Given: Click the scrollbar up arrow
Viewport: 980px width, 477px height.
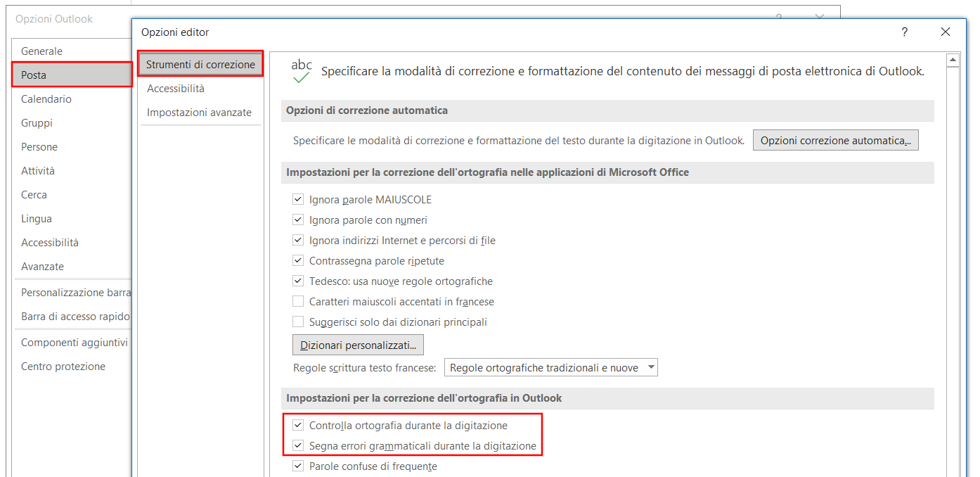Looking at the screenshot, I should [953, 61].
